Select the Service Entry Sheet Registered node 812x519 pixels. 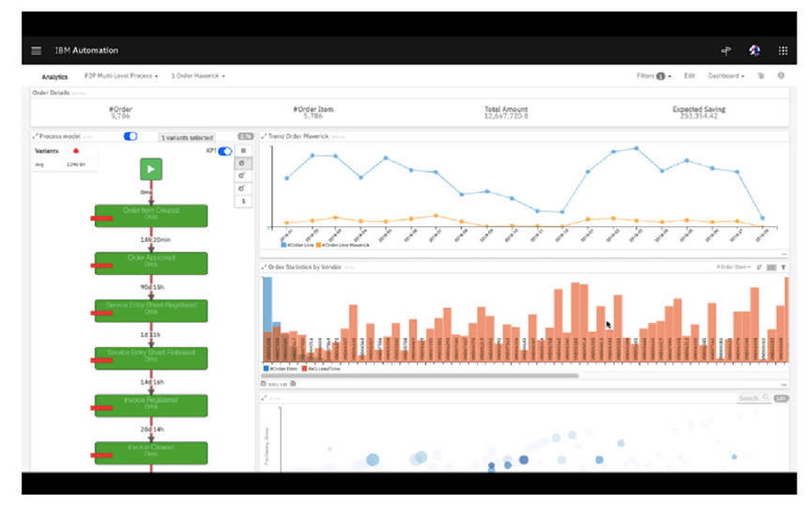point(151,311)
